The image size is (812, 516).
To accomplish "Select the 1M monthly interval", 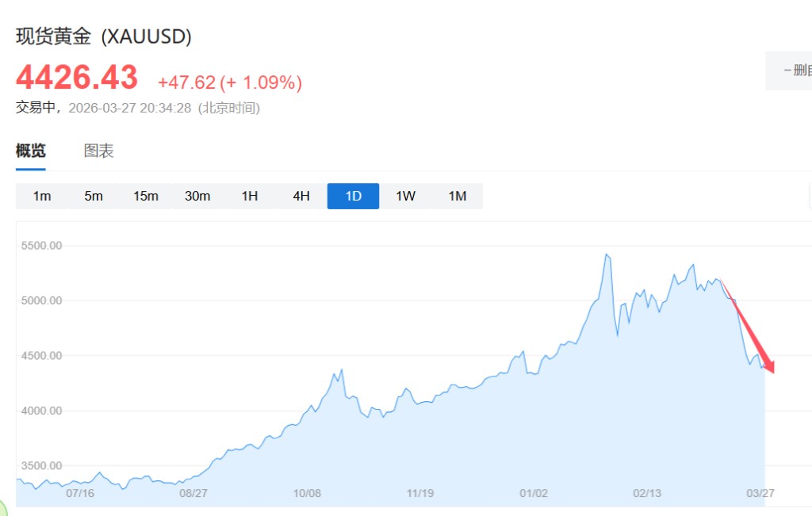I will 457,196.
